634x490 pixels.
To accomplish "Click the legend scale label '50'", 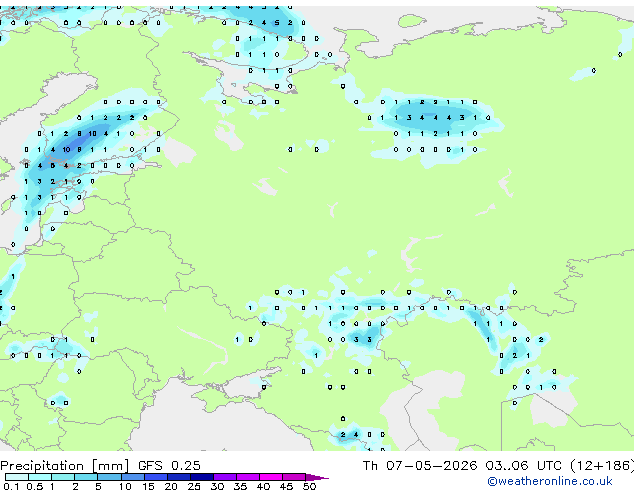I will 310,486.
